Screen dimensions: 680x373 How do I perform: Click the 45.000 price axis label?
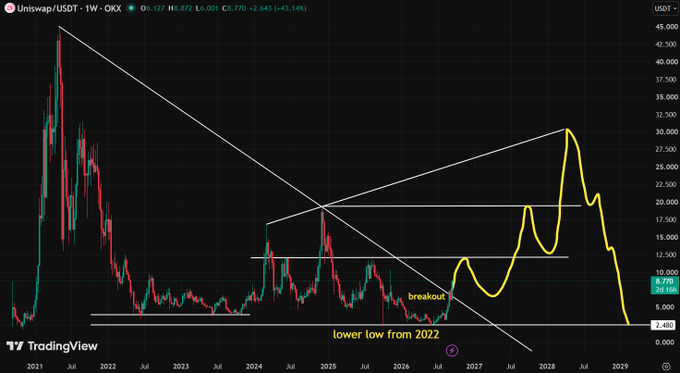click(x=666, y=27)
